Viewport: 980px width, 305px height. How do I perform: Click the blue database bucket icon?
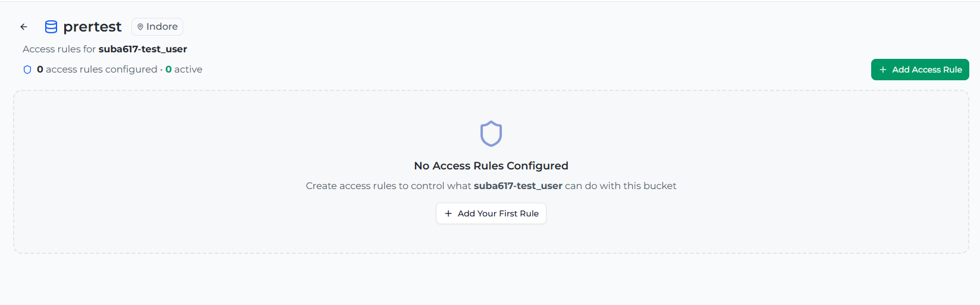[51, 27]
